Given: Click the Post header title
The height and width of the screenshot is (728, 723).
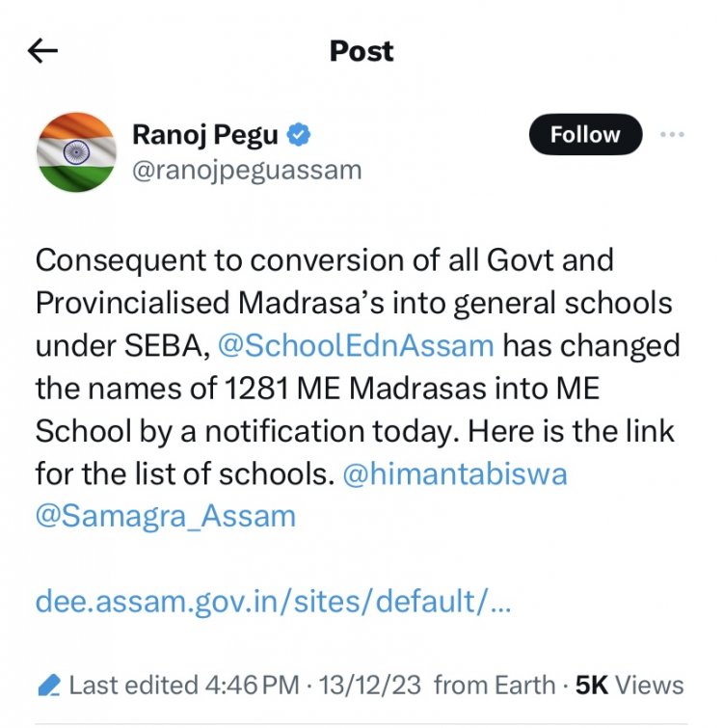Looking at the screenshot, I should (361, 51).
